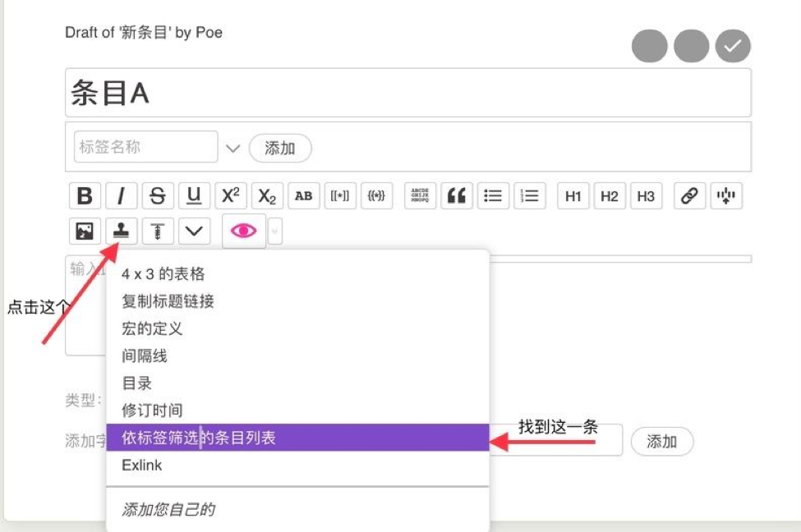801x532 pixels.
Task: Apply block quote formatting
Action: pos(457,196)
